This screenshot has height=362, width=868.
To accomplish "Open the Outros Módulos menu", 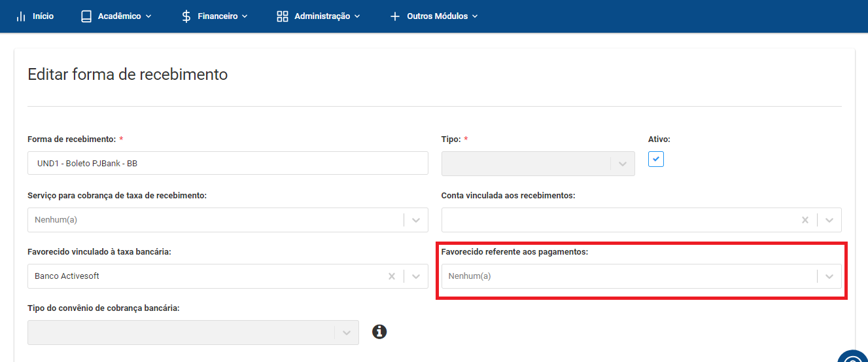I will (x=434, y=16).
